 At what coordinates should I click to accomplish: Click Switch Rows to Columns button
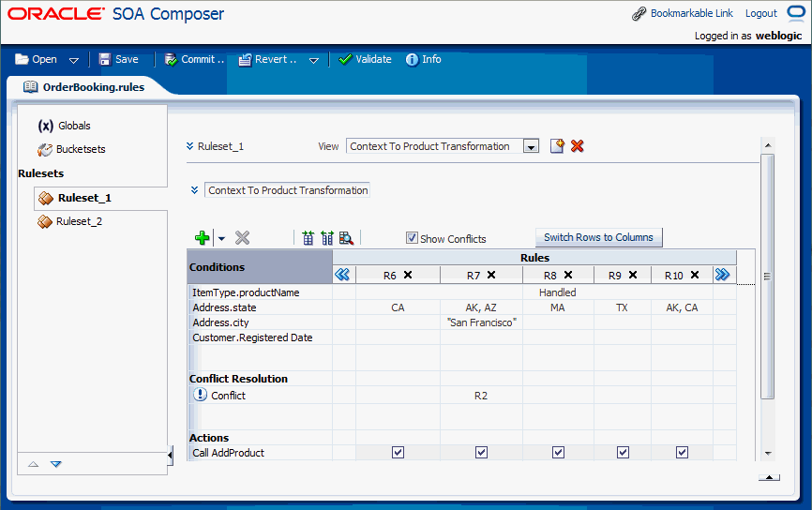(598, 237)
